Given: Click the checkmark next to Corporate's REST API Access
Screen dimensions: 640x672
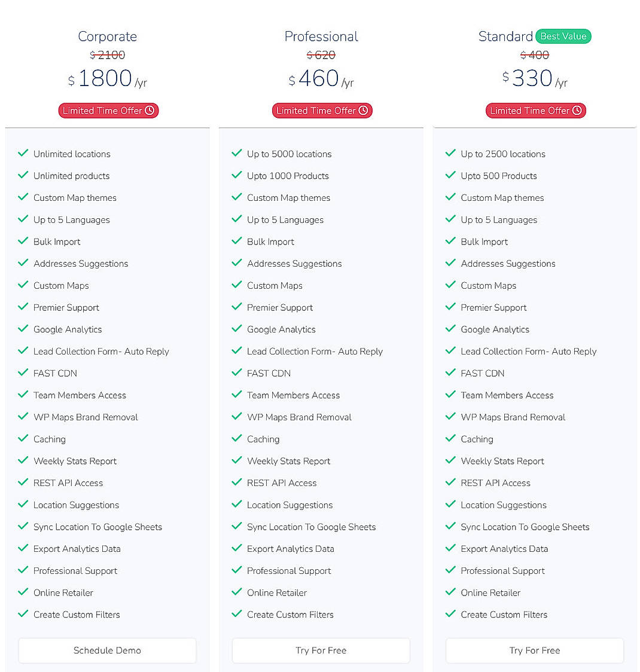Looking at the screenshot, I should (x=23, y=482).
